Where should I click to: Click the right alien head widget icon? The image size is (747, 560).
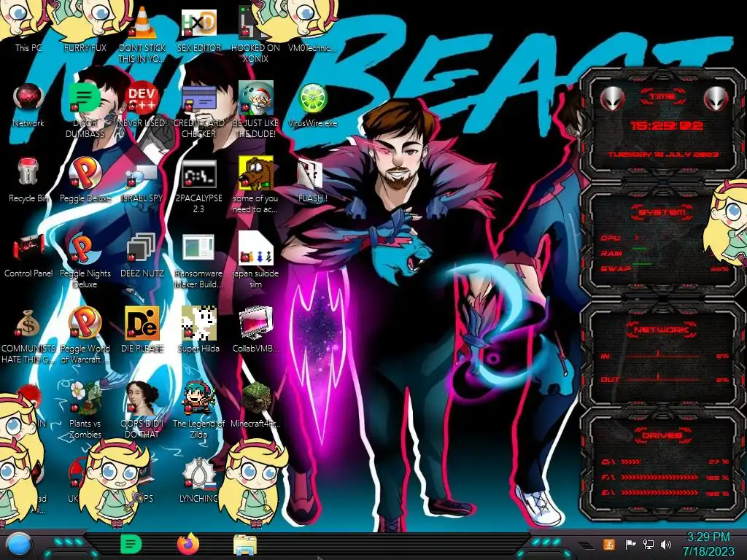click(x=716, y=99)
